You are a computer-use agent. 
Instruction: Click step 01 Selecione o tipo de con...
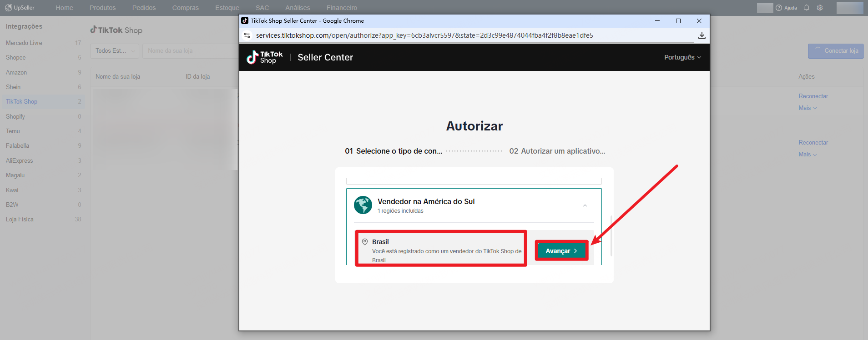coord(394,151)
